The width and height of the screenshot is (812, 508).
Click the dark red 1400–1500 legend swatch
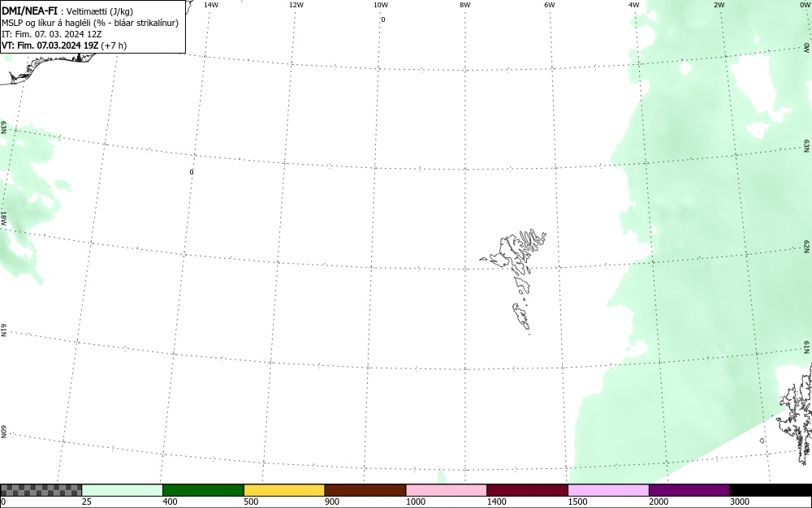point(527,490)
